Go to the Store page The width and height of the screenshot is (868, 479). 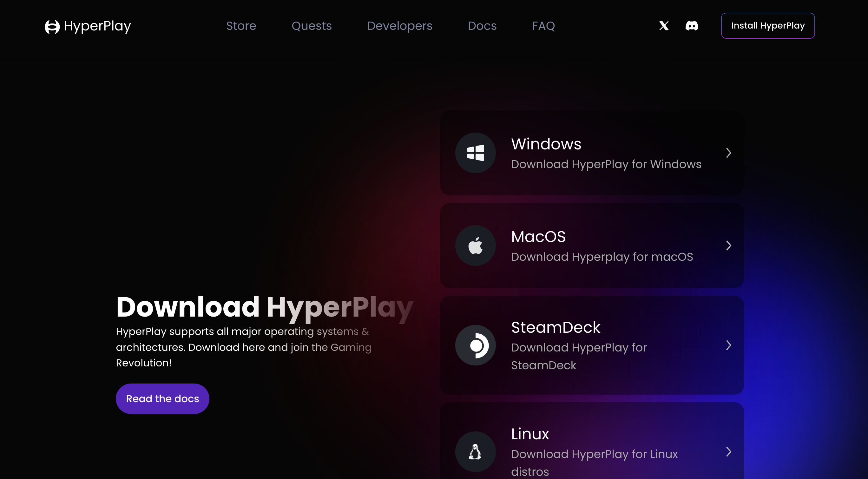(x=241, y=26)
